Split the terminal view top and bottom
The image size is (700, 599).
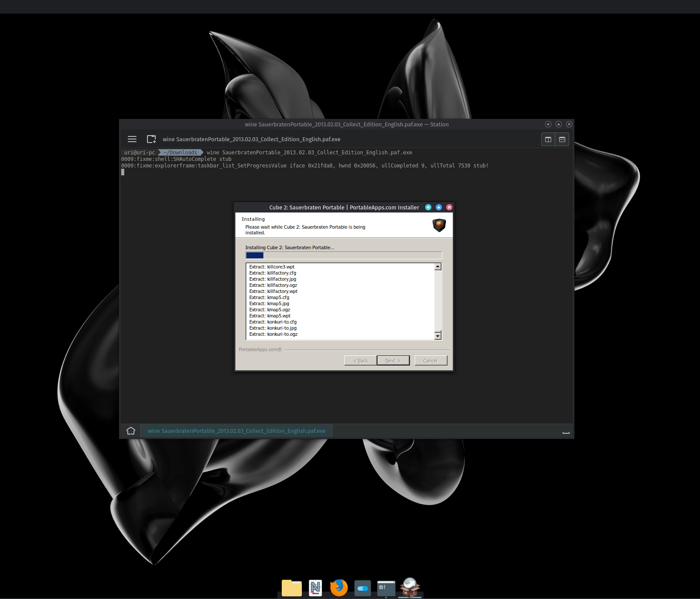(x=562, y=139)
